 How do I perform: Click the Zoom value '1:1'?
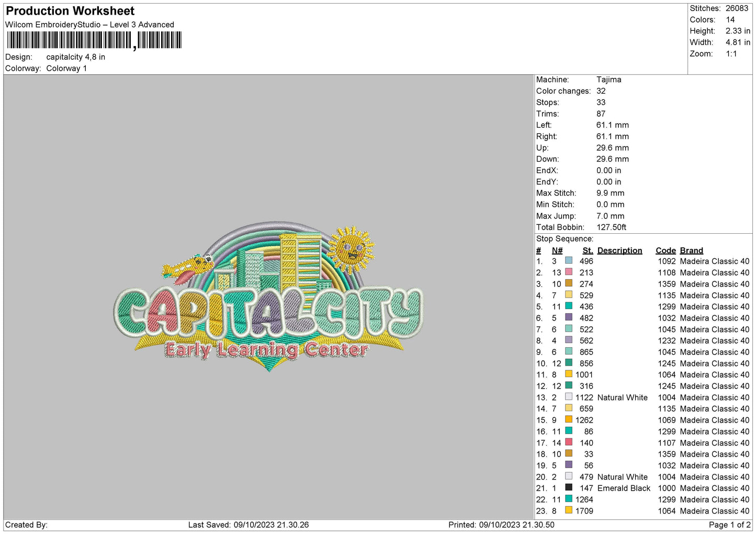coord(731,54)
